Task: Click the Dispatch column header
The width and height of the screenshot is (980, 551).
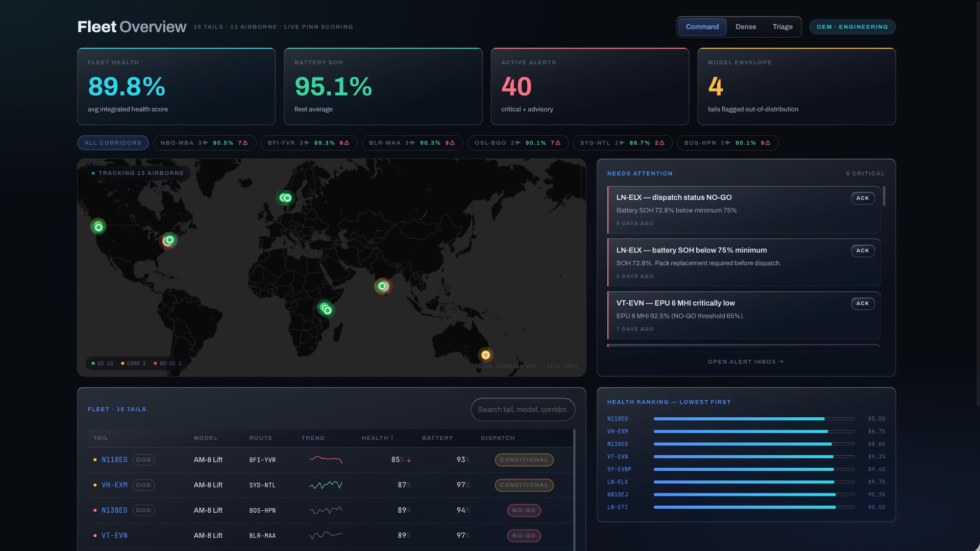Action: 498,438
